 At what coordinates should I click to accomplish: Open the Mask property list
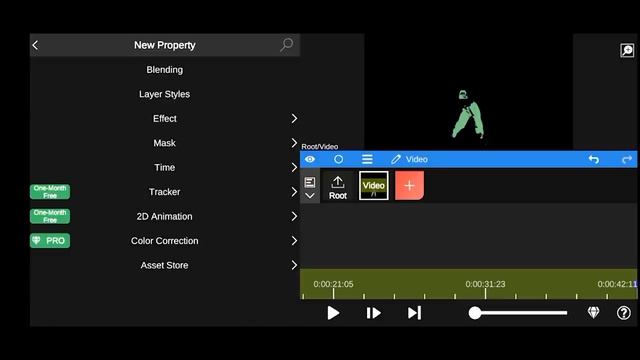(x=164, y=143)
